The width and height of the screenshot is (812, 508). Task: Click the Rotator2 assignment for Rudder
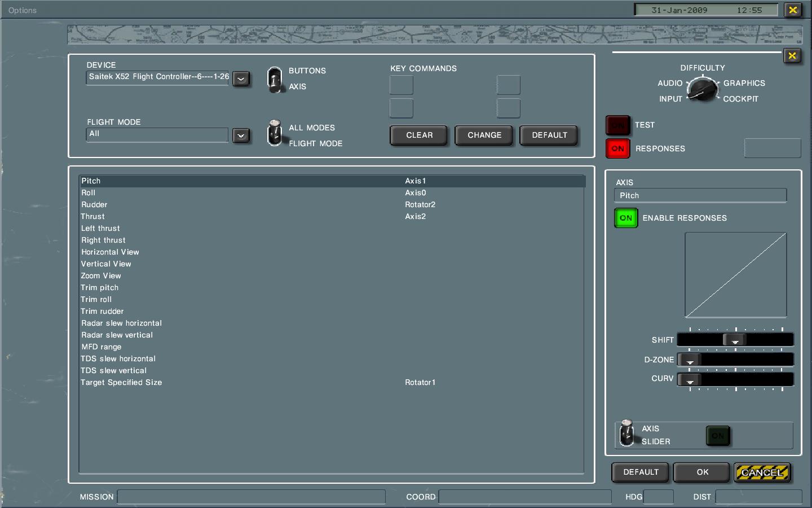pos(420,205)
